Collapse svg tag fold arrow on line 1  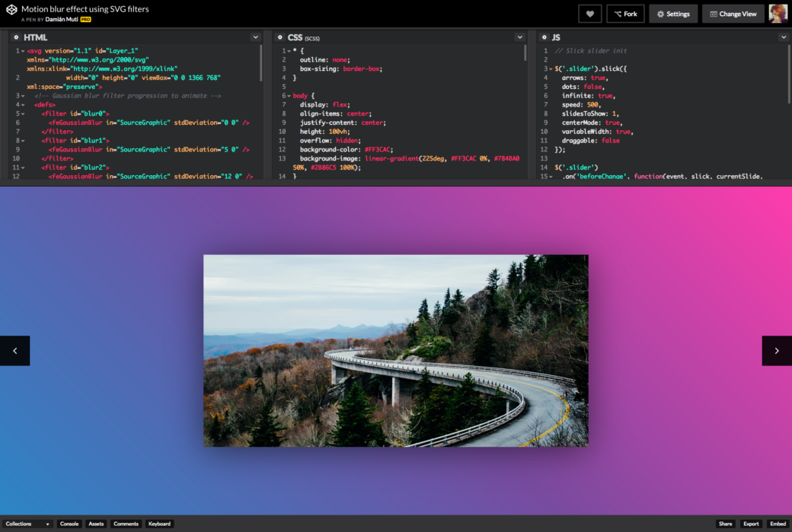pos(23,51)
